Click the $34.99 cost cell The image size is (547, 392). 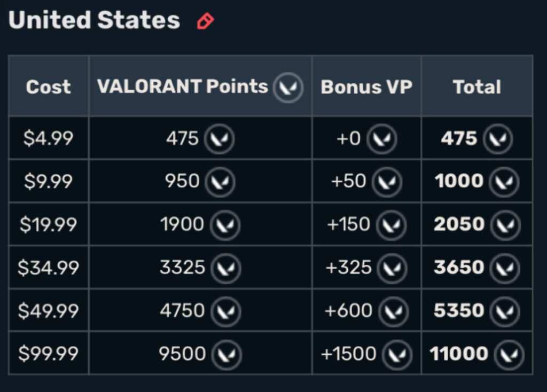[49, 268]
